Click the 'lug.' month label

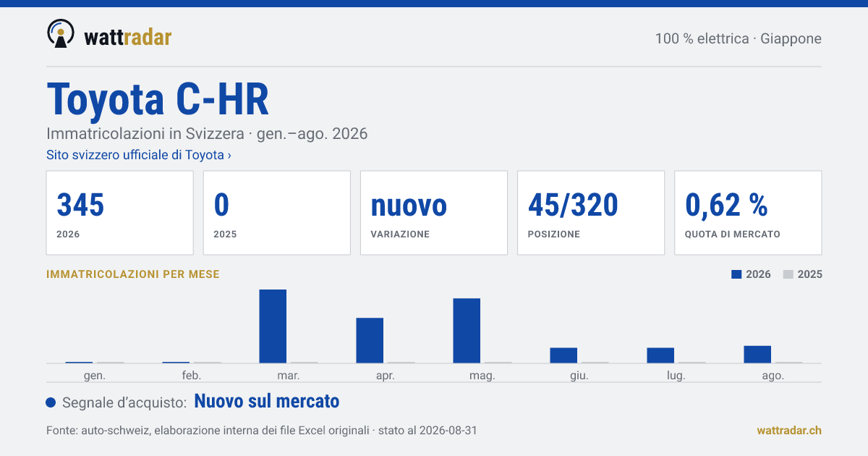coord(676,376)
